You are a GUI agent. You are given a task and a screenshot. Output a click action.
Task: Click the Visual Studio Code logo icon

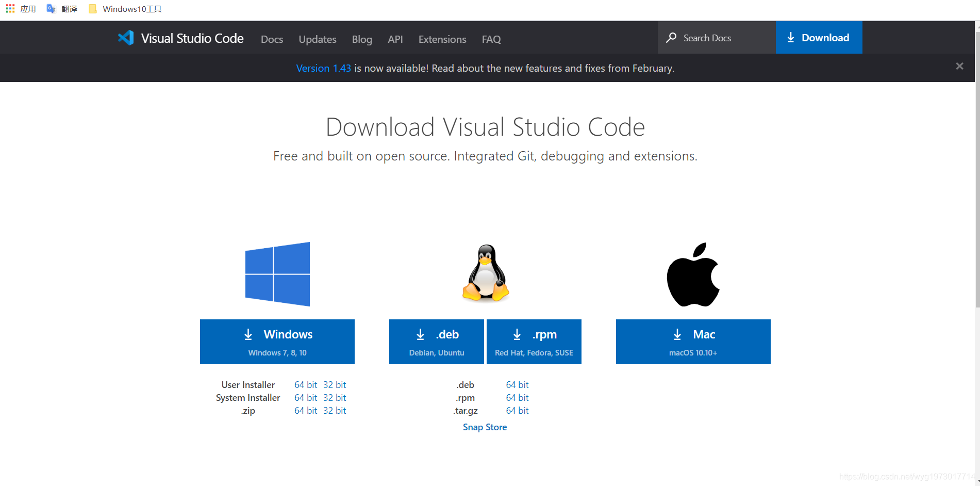coord(126,38)
